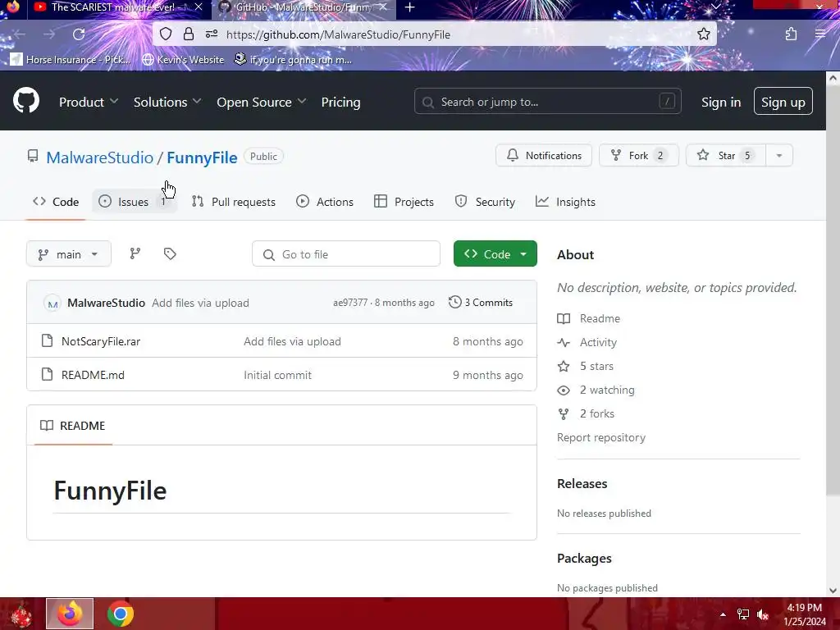
Task: Click the MalwareStudio avatar in commit row
Action: 52,304
